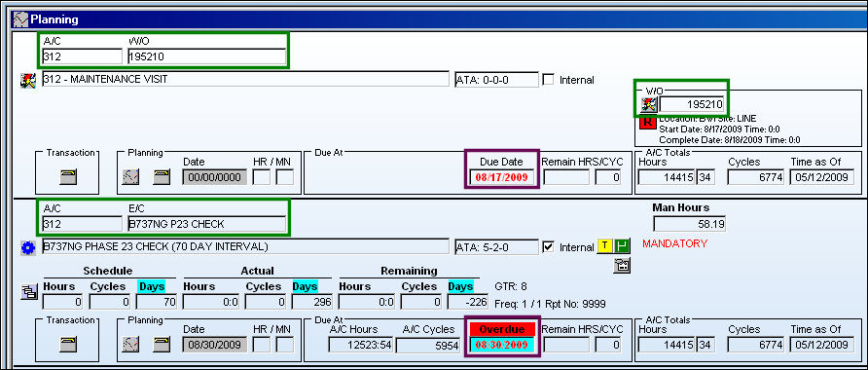Uncheck Internal checkbox for B737NG PHASE 23 CHECK
This screenshot has width=868, height=370.
(x=549, y=246)
